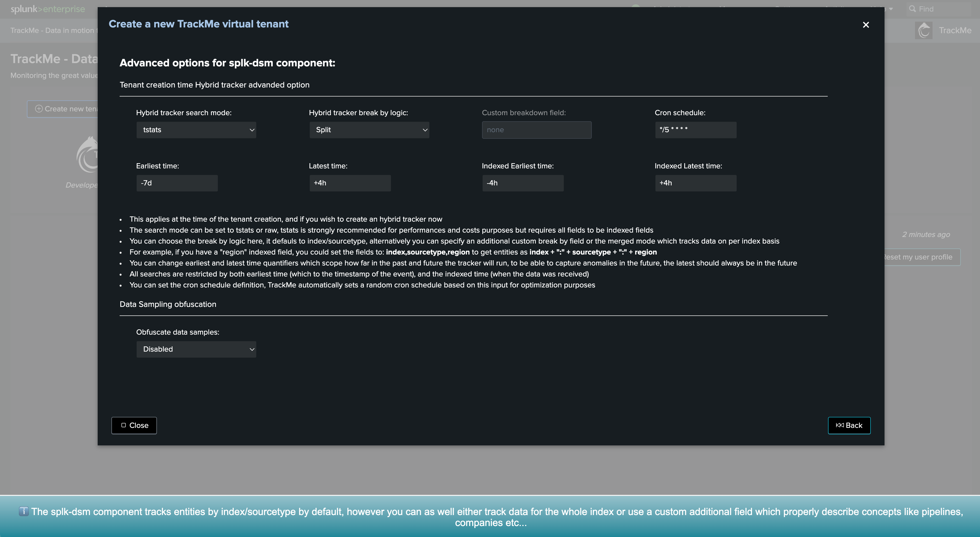Click the Find search box in Splunk bar
The width and height of the screenshot is (980, 537).
tap(939, 9)
